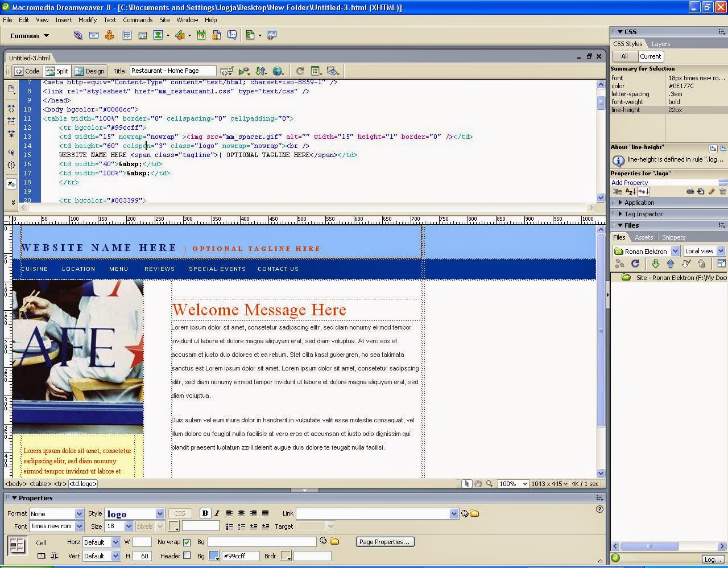Toggle Bold formatting in the Properties panel

tap(205, 513)
